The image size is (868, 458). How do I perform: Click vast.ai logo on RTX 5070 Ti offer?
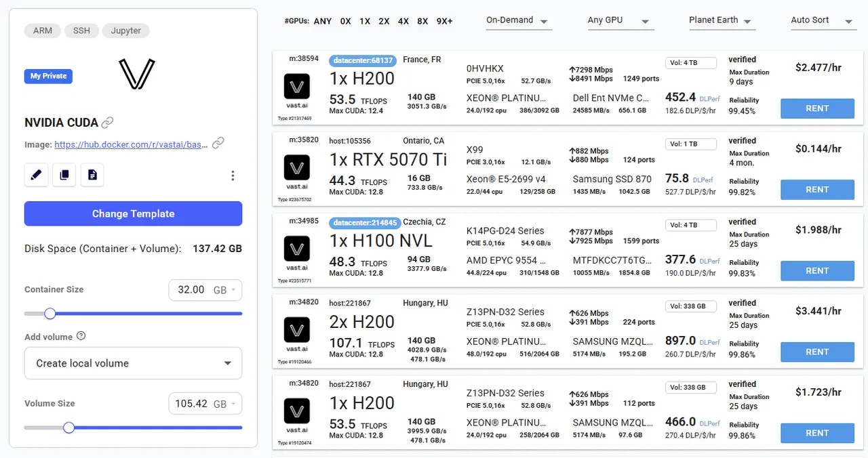(x=297, y=168)
